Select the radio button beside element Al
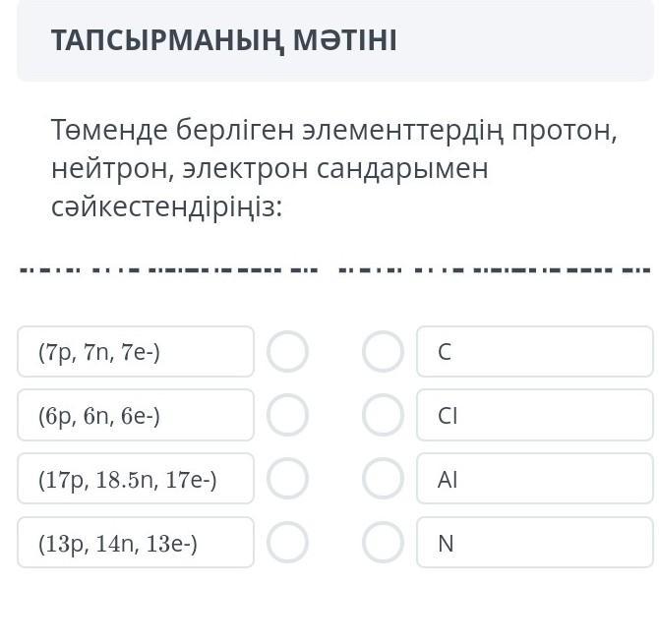This screenshot has width=659, height=644. pyautogui.click(x=383, y=479)
